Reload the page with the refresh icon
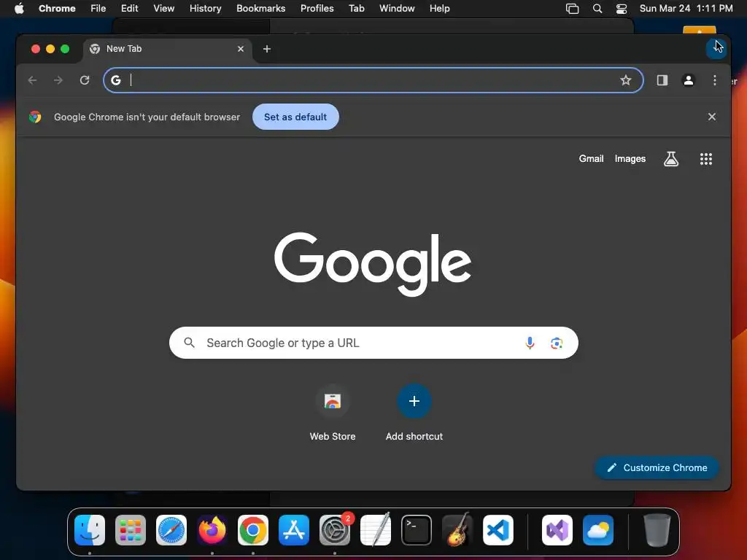The width and height of the screenshot is (747, 560). (85, 80)
